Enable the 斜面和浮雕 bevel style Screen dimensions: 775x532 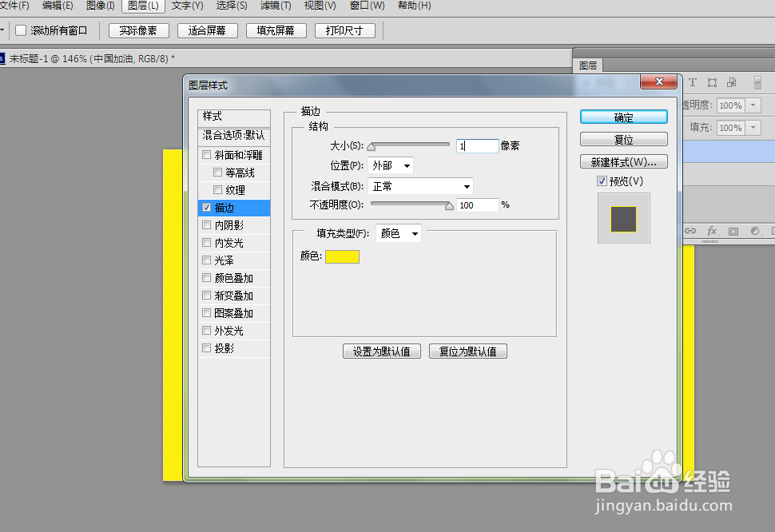tap(206, 154)
